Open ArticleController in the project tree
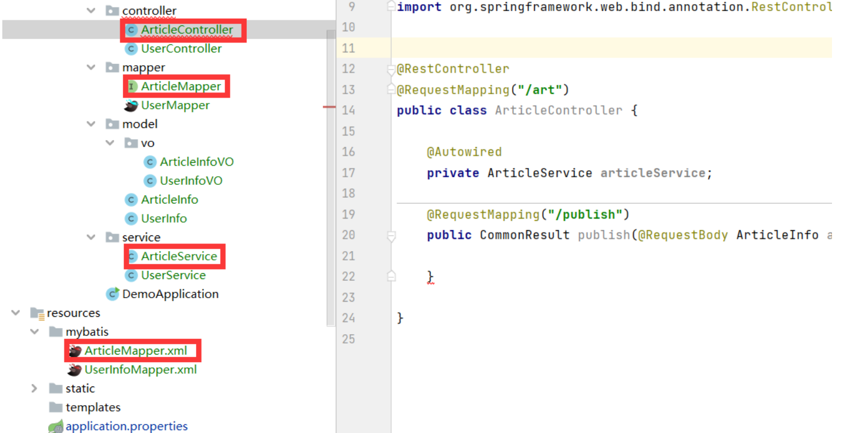This screenshot has width=868, height=433. click(187, 30)
